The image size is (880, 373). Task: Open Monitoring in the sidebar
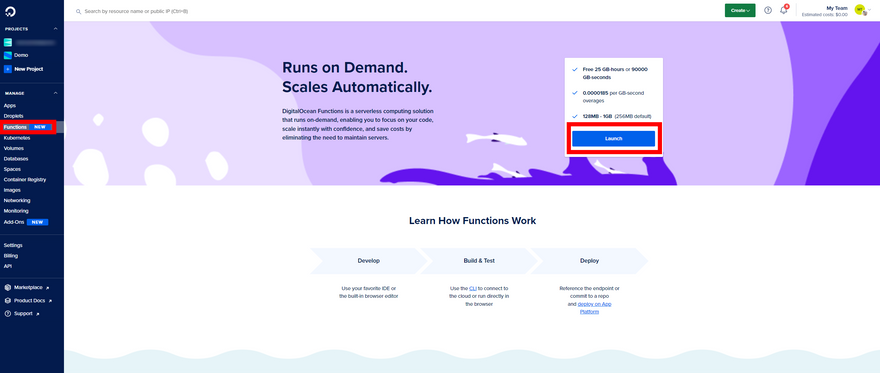point(16,211)
